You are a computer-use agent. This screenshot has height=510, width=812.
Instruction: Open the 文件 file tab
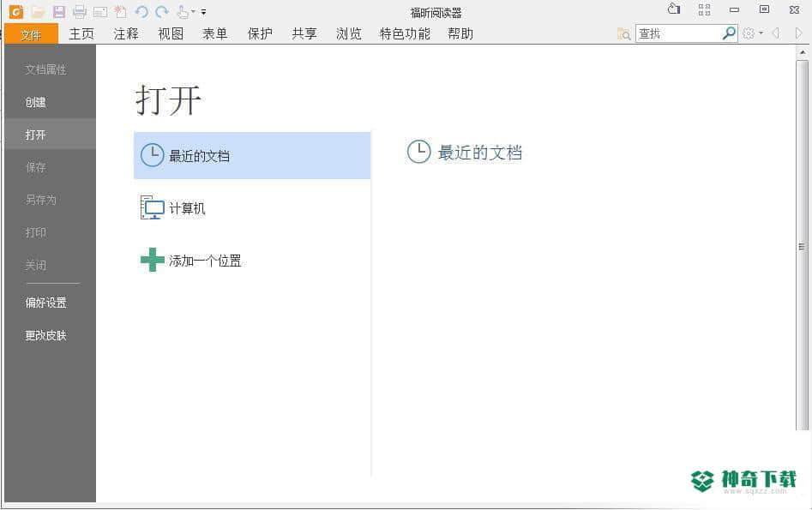[31, 34]
